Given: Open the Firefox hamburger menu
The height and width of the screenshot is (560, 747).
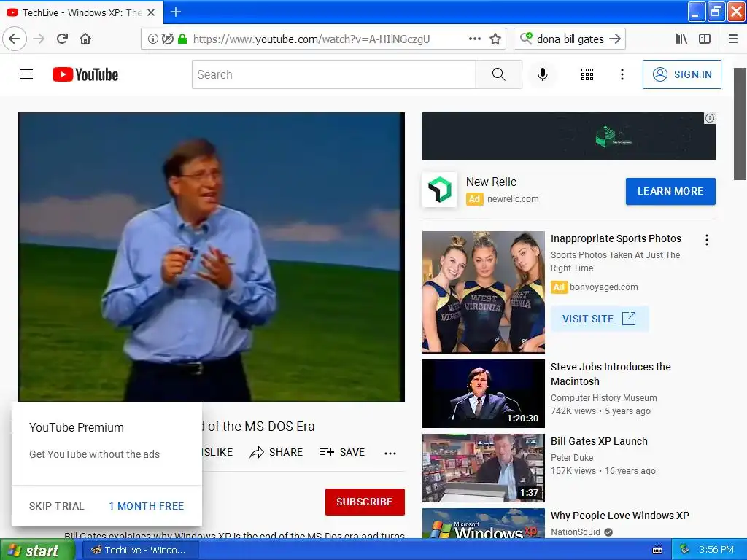Looking at the screenshot, I should [x=733, y=39].
